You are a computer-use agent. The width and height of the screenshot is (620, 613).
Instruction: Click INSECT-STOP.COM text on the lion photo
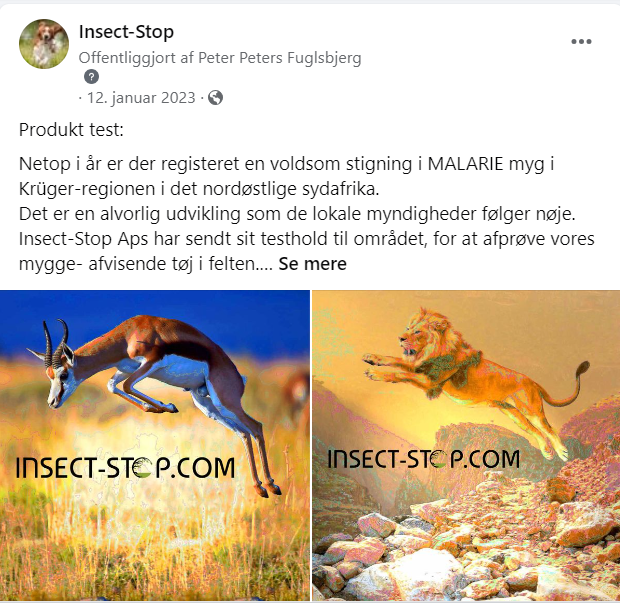(x=423, y=459)
